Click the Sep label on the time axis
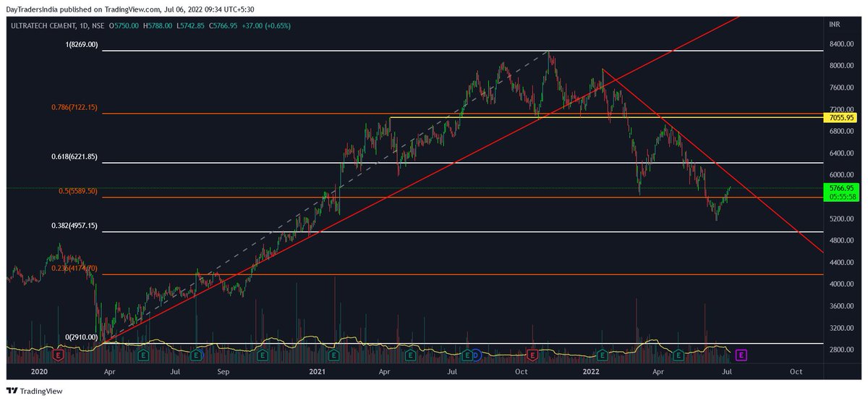868x401 pixels. [223, 372]
